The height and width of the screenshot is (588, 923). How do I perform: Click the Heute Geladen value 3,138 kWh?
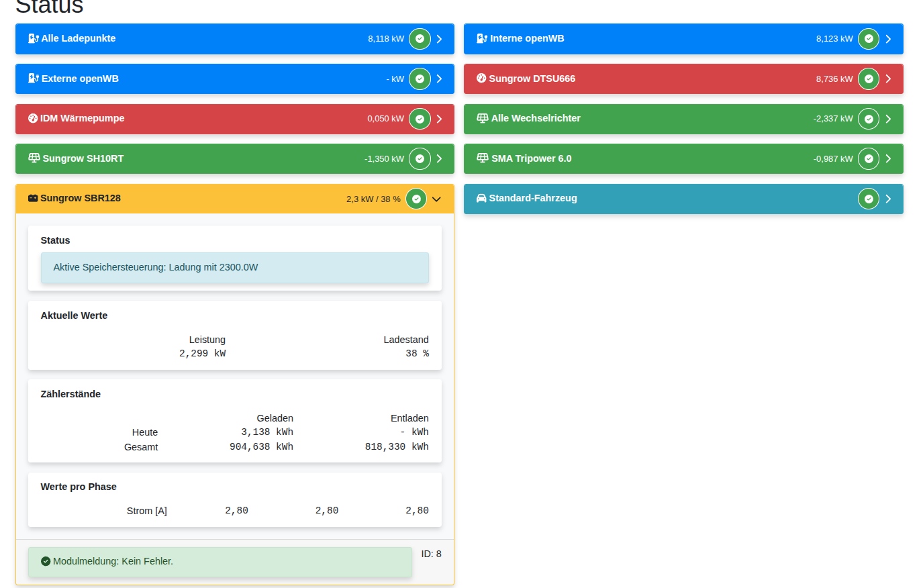pos(267,432)
